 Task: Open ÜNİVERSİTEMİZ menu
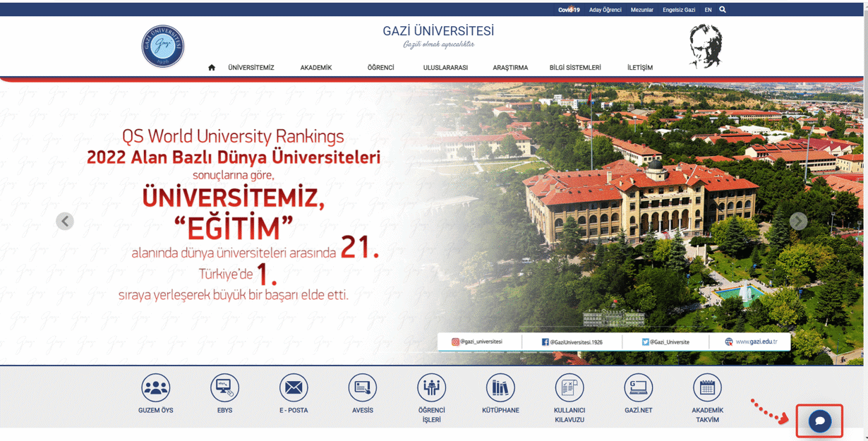click(x=251, y=68)
